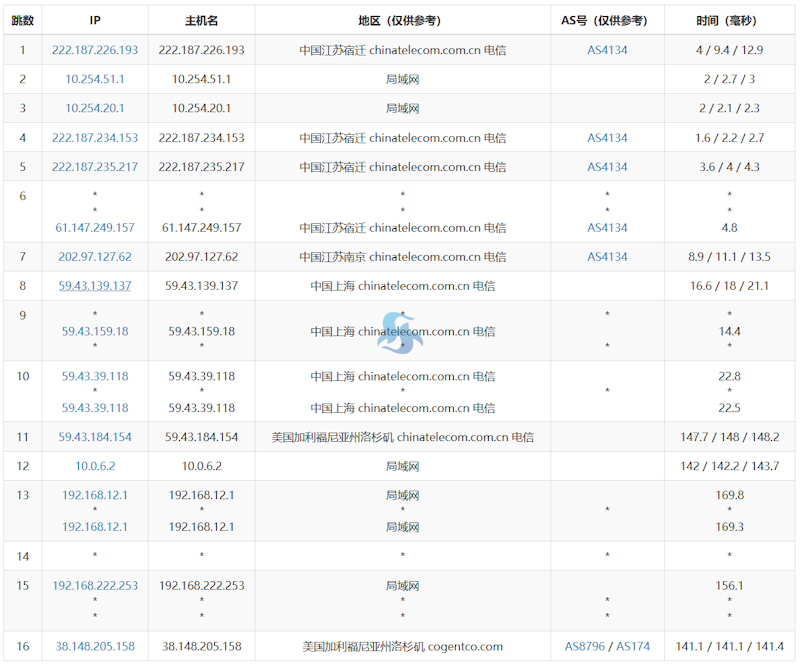Image resolution: width=800 pixels, height=665 pixels.
Task: Click the blue 38.148.205.158 IP link
Action: pyautogui.click(x=95, y=647)
